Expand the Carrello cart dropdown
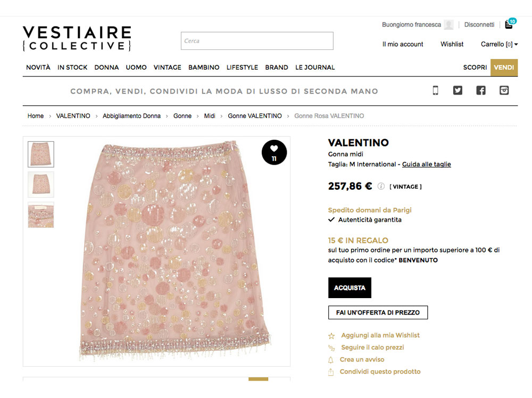The width and height of the screenshot is (532, 398). coord(499,44)
